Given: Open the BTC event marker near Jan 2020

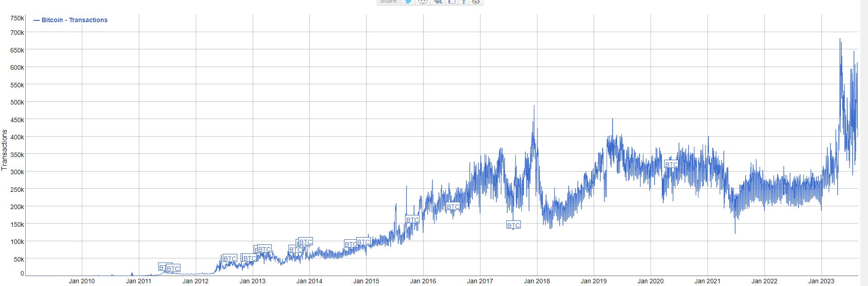Looking at the screenshot, I should [671, 165].
